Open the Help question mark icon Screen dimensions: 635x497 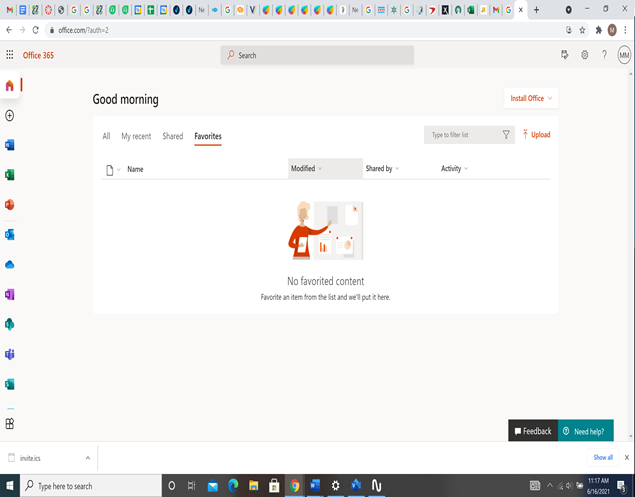[x=604, y=55]
